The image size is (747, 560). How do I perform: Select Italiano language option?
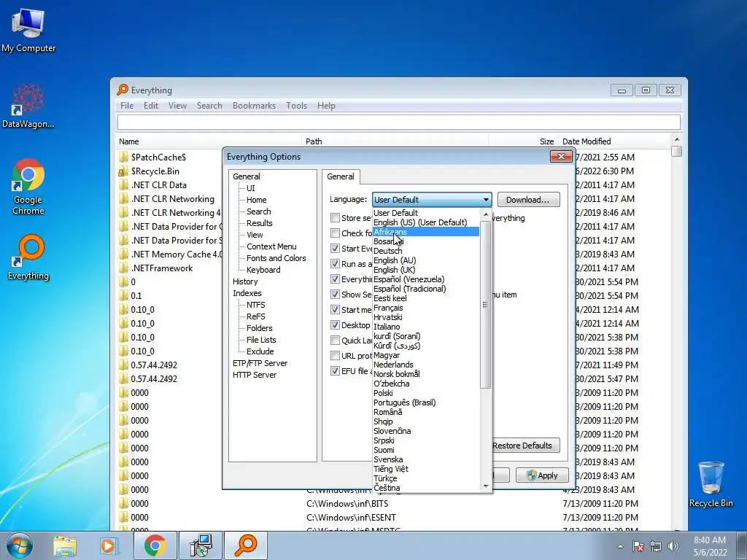(426, 327)
